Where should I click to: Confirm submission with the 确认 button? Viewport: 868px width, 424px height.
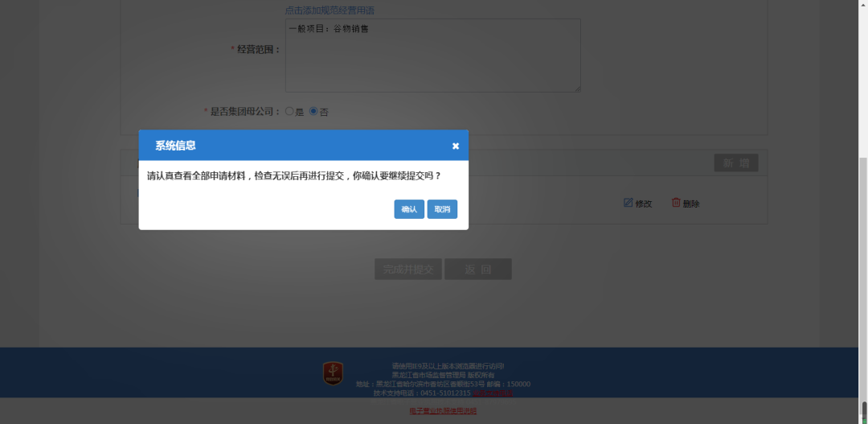[409, 209]
